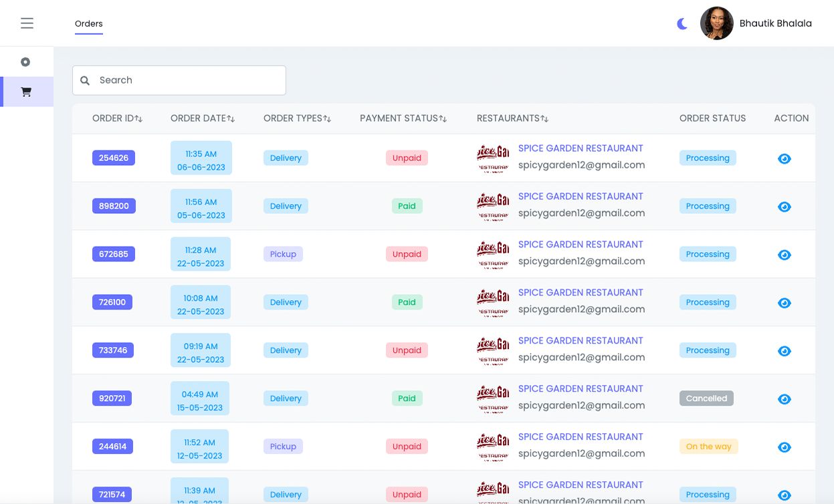Viewport: 834px width, 504px height.
Task: View order 726100 using eye icon
Action: click(785, 303)
